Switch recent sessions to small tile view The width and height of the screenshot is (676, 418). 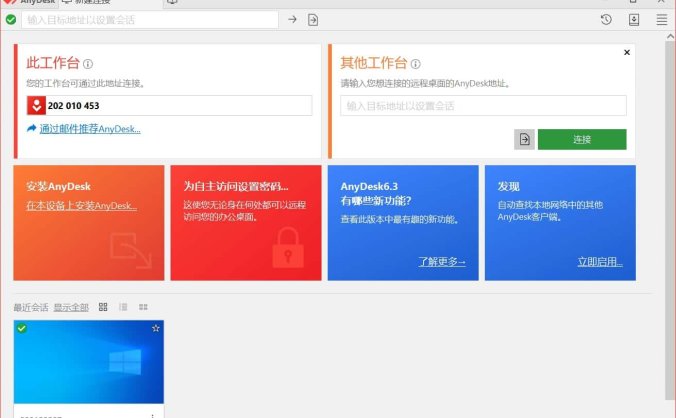tap(143, 307)
